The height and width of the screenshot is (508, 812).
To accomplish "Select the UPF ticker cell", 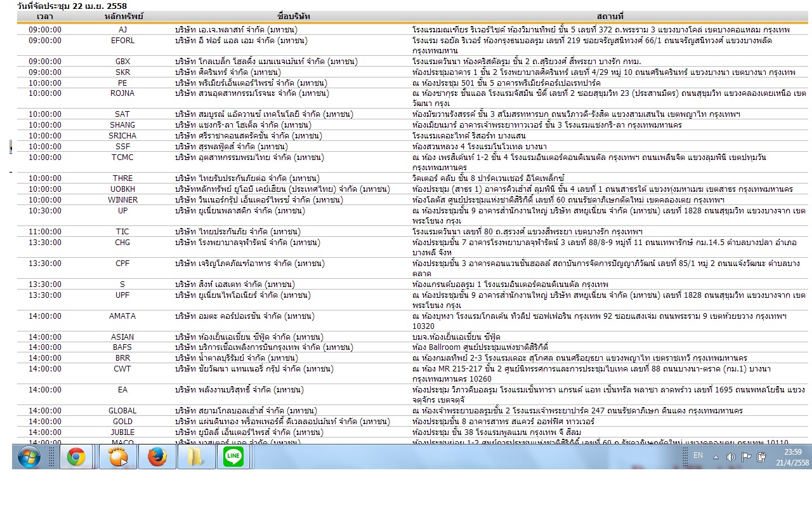I will [123, 295].
